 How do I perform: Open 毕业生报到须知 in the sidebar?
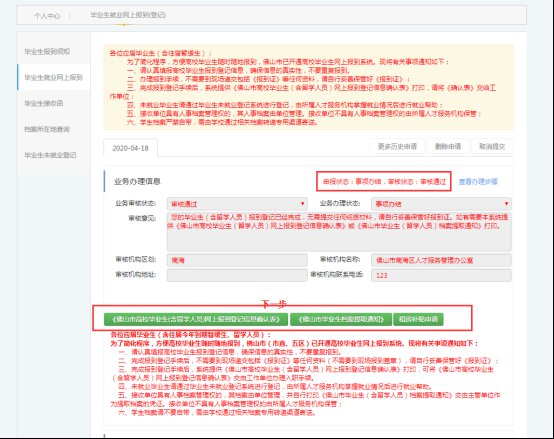tap(47, 52)
